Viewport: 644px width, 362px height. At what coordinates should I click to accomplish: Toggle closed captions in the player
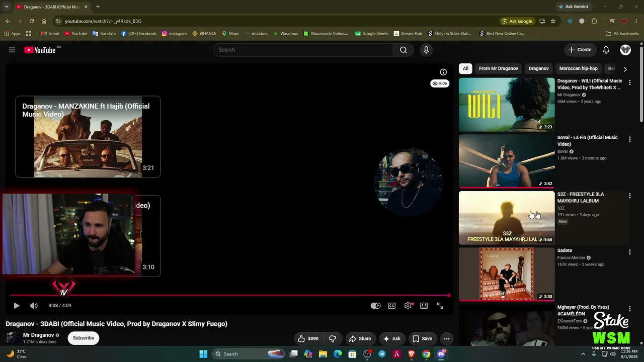pos(392,306)
